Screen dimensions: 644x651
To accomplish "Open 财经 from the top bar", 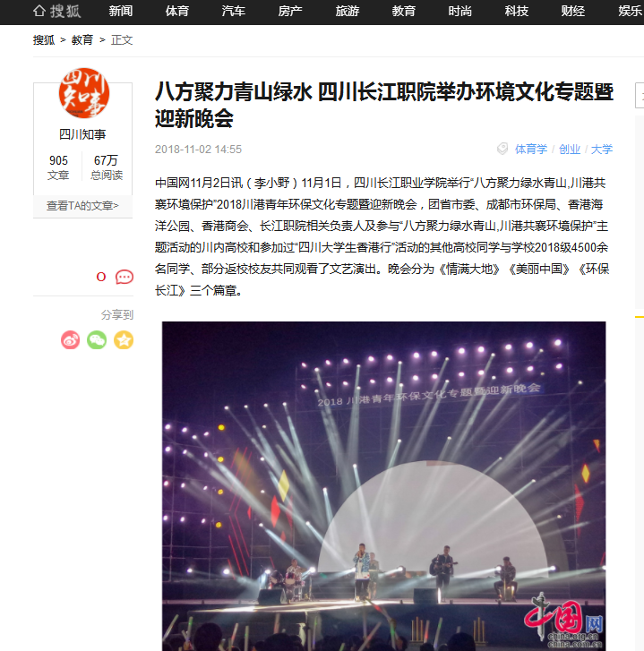I will [573, 11].
